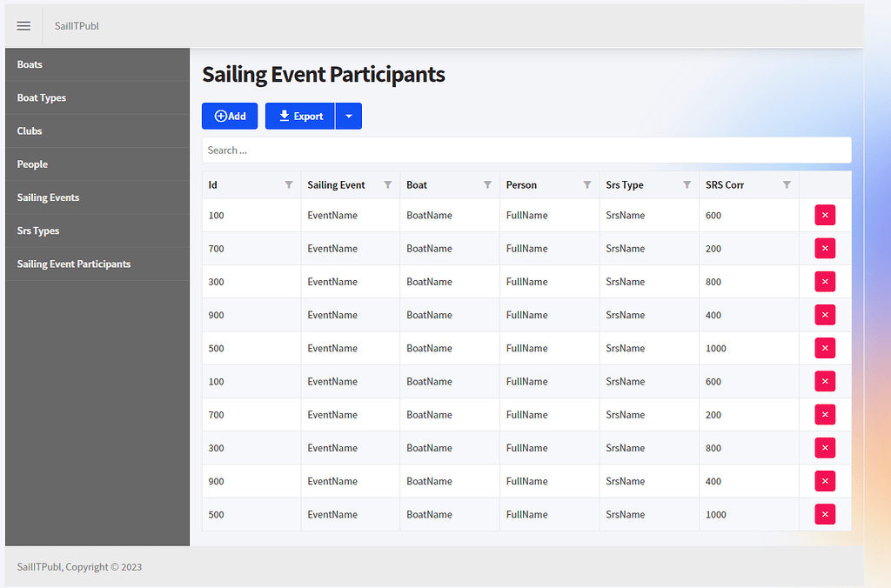Open the People page from the sidebar

[x=32, y=164]
